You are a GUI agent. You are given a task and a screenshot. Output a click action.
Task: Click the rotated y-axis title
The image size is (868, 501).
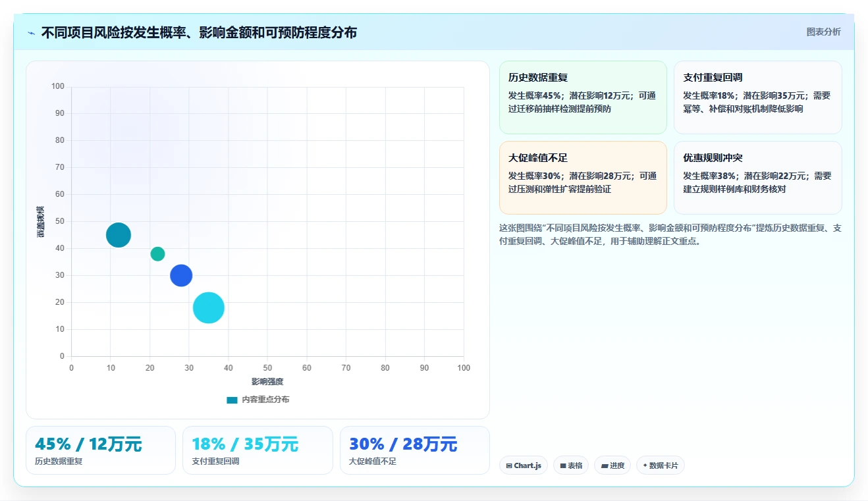pos(41,222)
